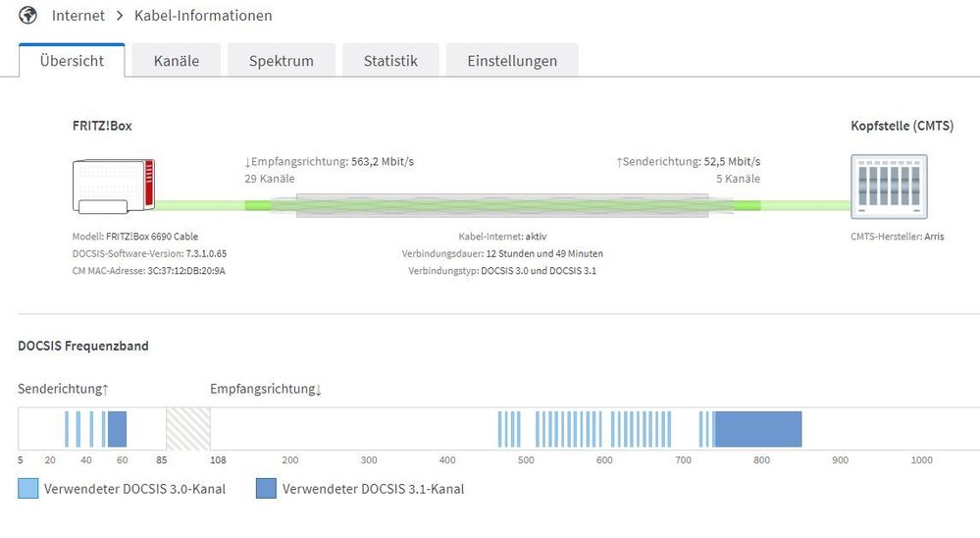Go to the Statistik tab
Viewport: 980px width, 538px height.
(390, 61)
